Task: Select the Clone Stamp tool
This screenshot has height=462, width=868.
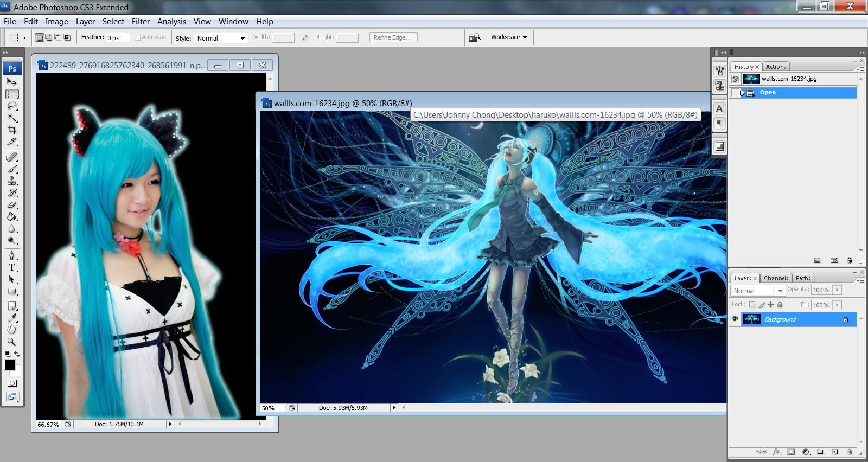Action: [x=12, y=181]
